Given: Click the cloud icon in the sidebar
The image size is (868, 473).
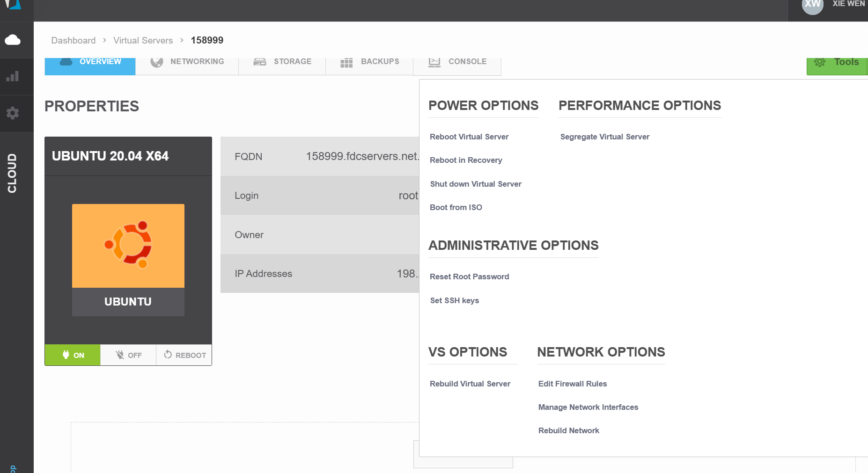Looking at the screenshot, I should (13, 40).
